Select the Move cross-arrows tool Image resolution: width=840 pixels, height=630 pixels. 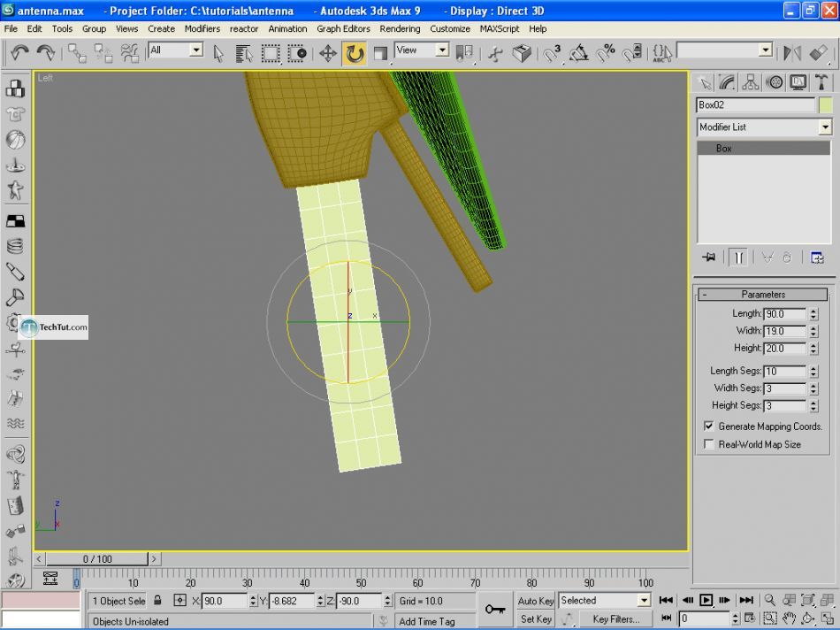(327, 53)
